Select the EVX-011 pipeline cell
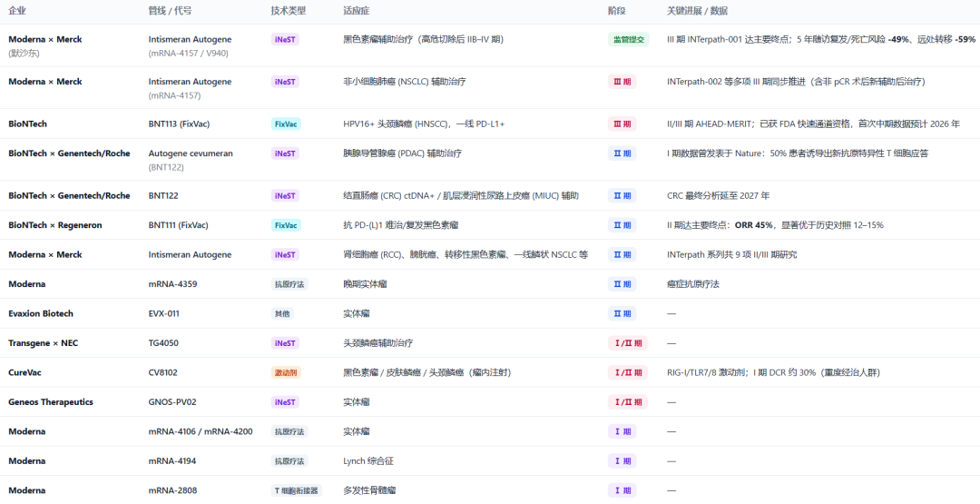Screen dimensions: 980x504 (163, 313)
